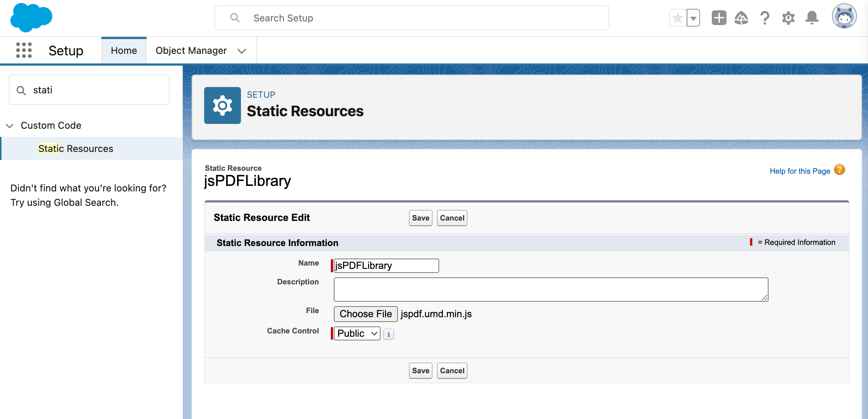The height and width of the screenshot is (419, 868).
Task: Click the info icon beside Cache Control
Action: pos(389,334)
